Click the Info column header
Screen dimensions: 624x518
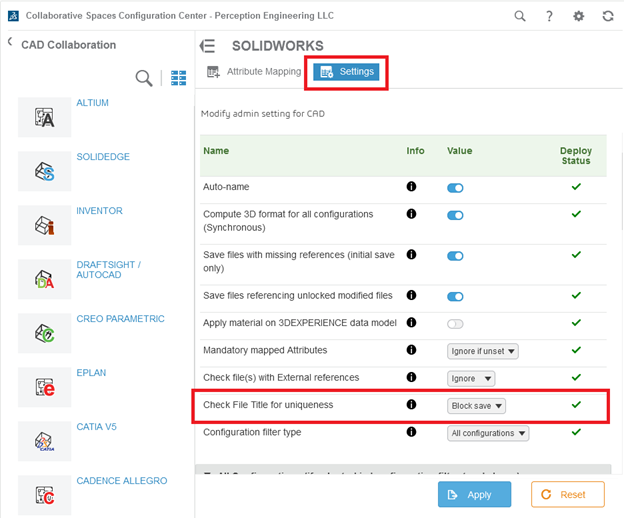[415, 151]
